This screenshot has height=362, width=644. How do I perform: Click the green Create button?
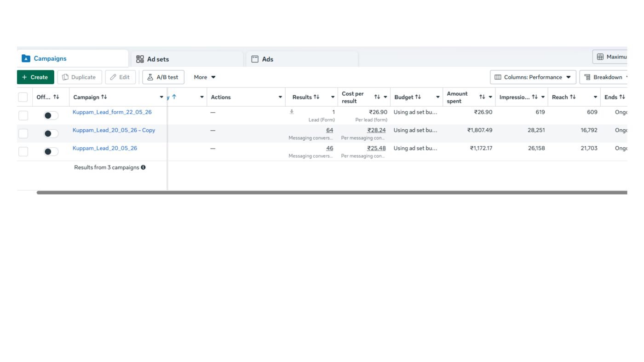35,77
